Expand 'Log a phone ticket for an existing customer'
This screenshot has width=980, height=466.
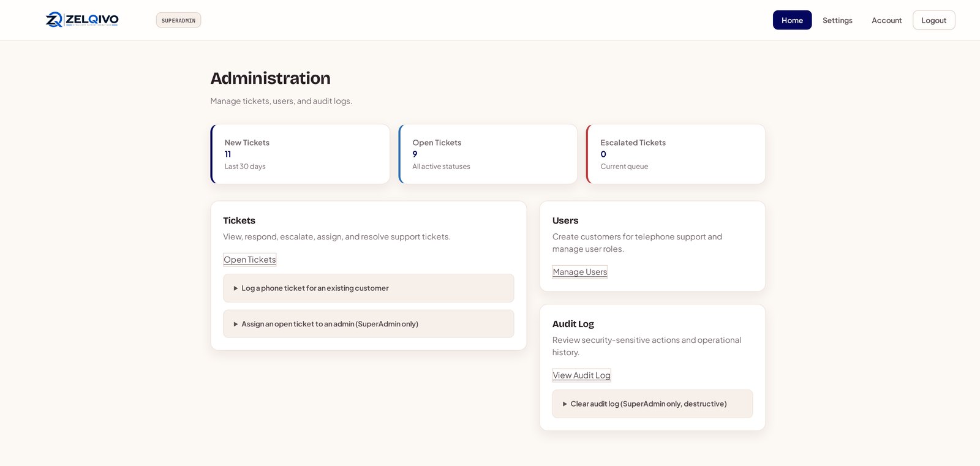368,288
